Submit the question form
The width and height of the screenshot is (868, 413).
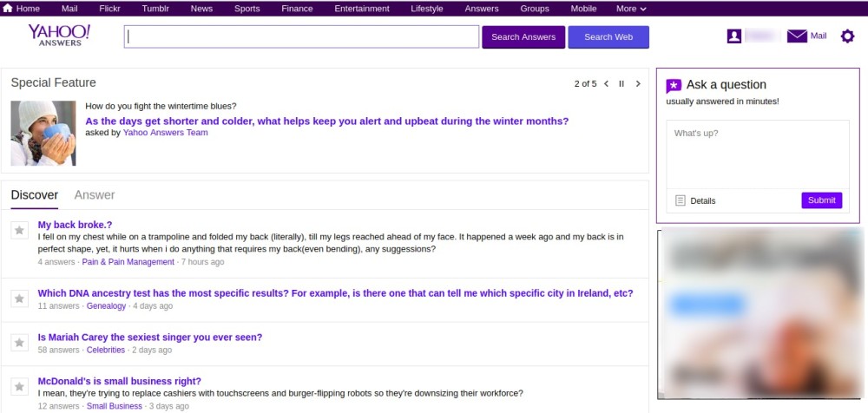point(821,200)
